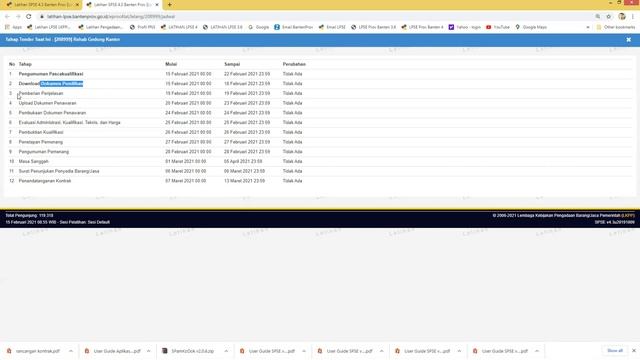Click the Perubahan column header

click(x=294, y=64)
